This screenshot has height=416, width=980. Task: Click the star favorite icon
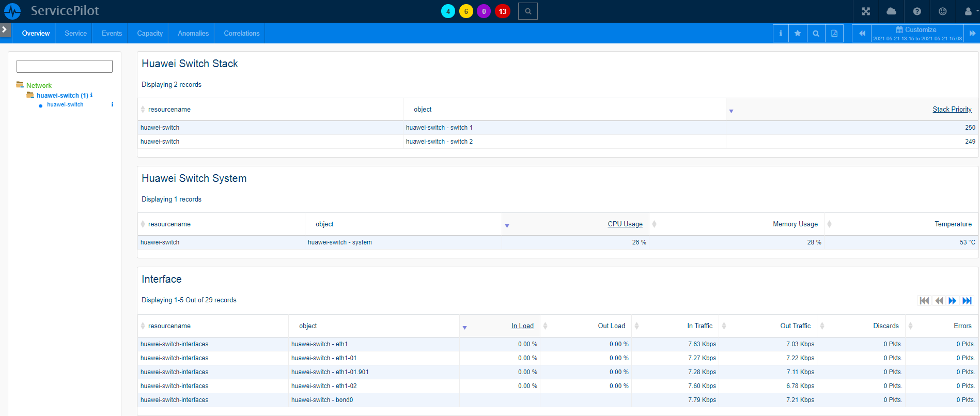798,34
